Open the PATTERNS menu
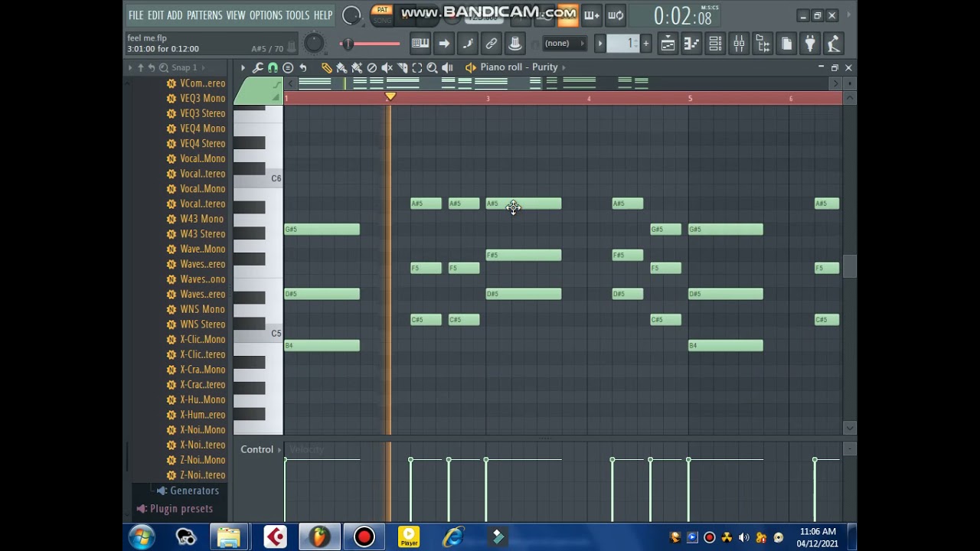Image resolution: width=980 pixels, height=551 pixels. coord(204,15)
